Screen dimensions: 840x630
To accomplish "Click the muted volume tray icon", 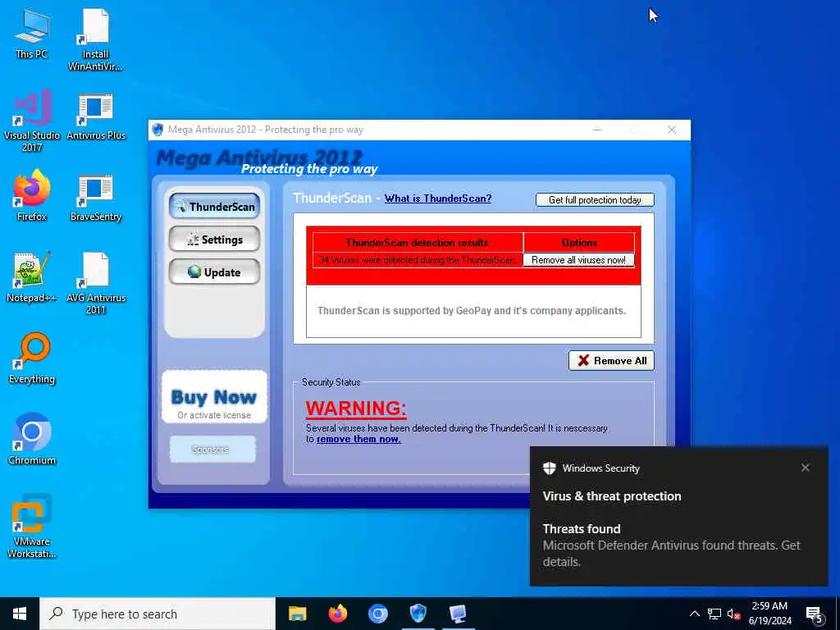I will (x=733, y=614).
